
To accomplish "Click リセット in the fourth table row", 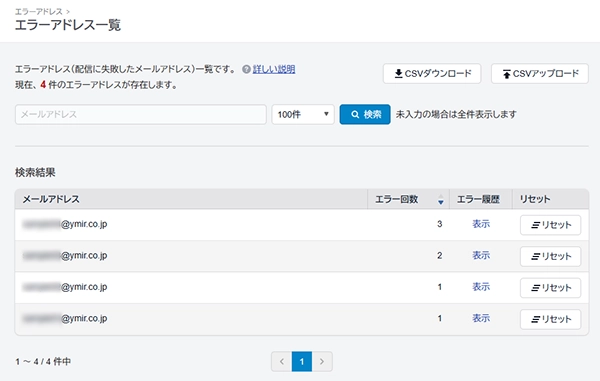I will 550,319.
